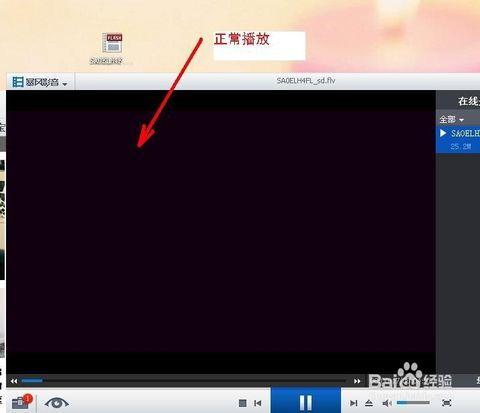
Task: Switch to the 在线 playlist tab
Action: point(468,101)
